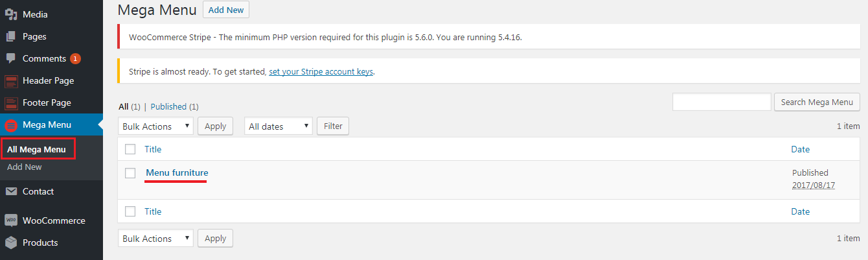
Task: Check the select-all box in table footer
Action: pos(130,211)
